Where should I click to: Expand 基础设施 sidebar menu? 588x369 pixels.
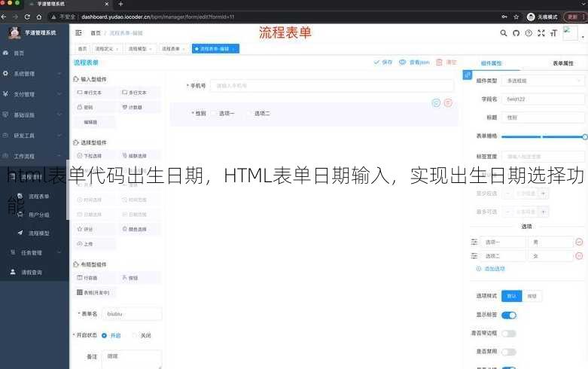[35, 114]
